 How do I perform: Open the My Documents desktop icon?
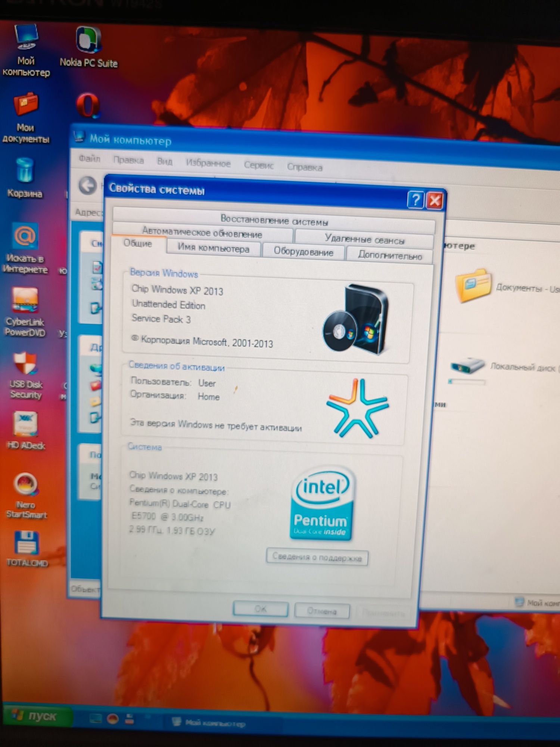coord(25,118)
